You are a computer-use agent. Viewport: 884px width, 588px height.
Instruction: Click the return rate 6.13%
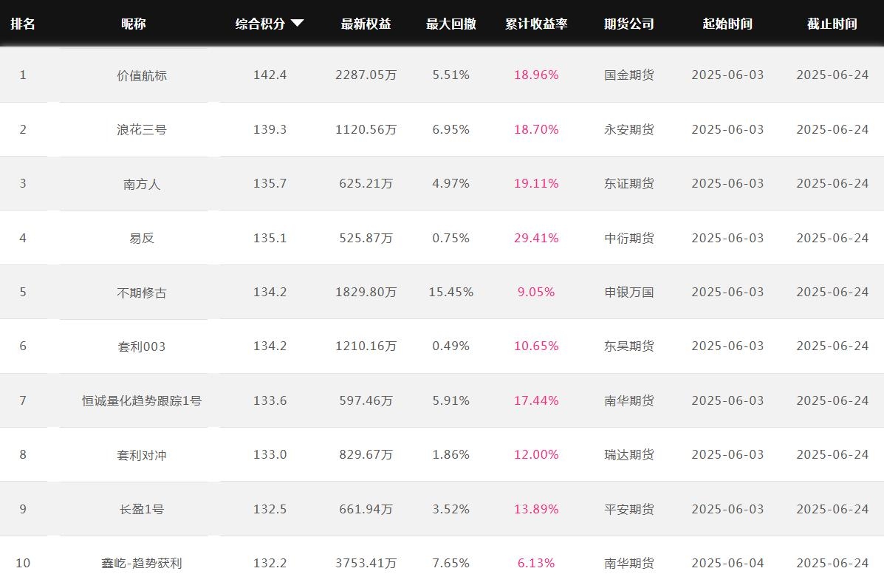coord(536,563)
